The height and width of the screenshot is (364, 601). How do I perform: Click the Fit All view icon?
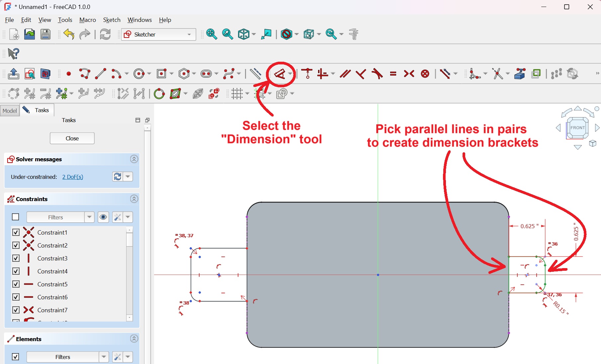(x=212, y=34)
